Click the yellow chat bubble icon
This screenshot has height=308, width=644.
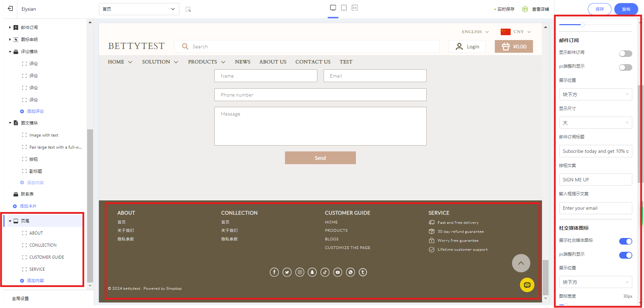point(527,285)
